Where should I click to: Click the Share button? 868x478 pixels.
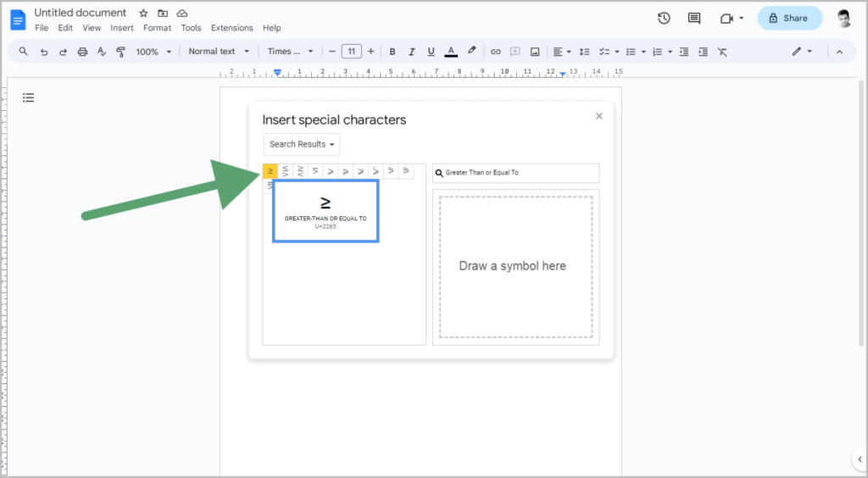pos(789,19)
